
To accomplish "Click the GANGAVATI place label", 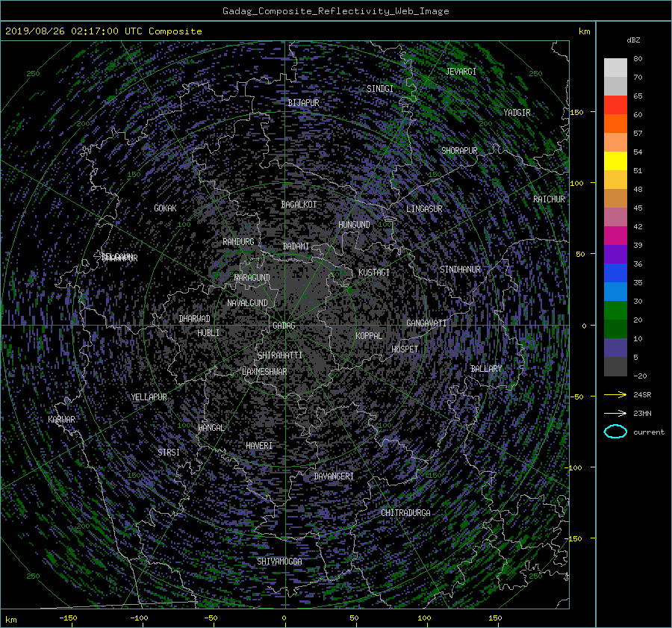I will coord(426,323).
